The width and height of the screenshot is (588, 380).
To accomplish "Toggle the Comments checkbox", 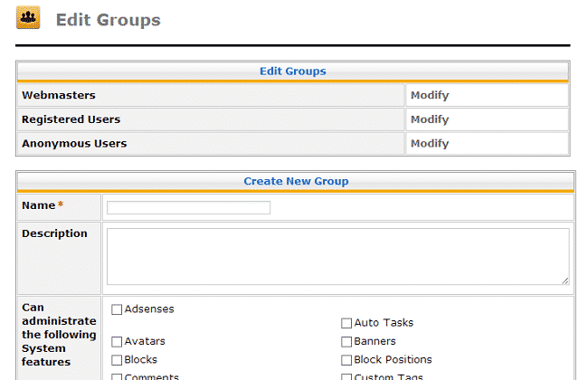I will click(117, 376).
